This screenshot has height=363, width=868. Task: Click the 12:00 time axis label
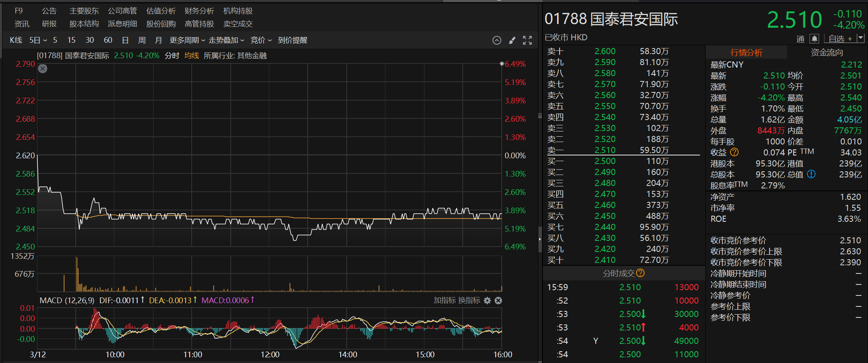(x=270, y=354)
